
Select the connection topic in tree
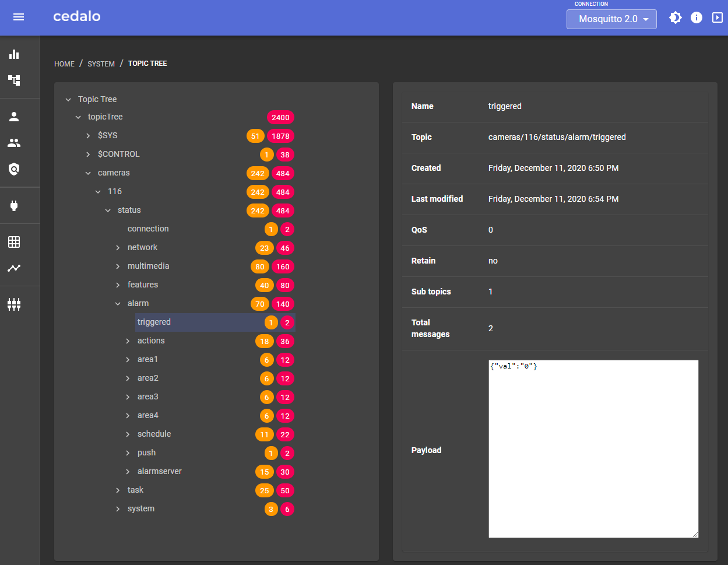[148, 229]
